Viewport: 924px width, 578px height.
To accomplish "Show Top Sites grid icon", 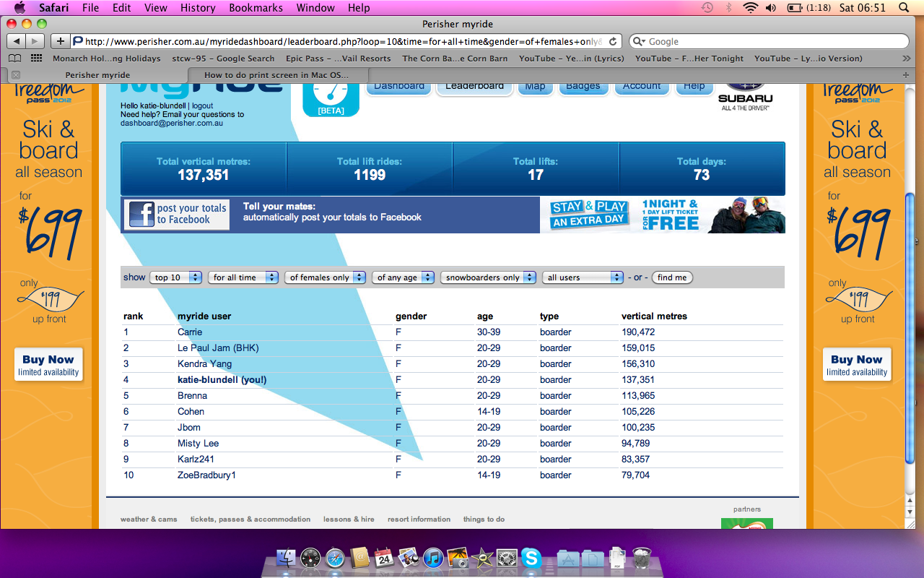I will [x=36, y=59].
